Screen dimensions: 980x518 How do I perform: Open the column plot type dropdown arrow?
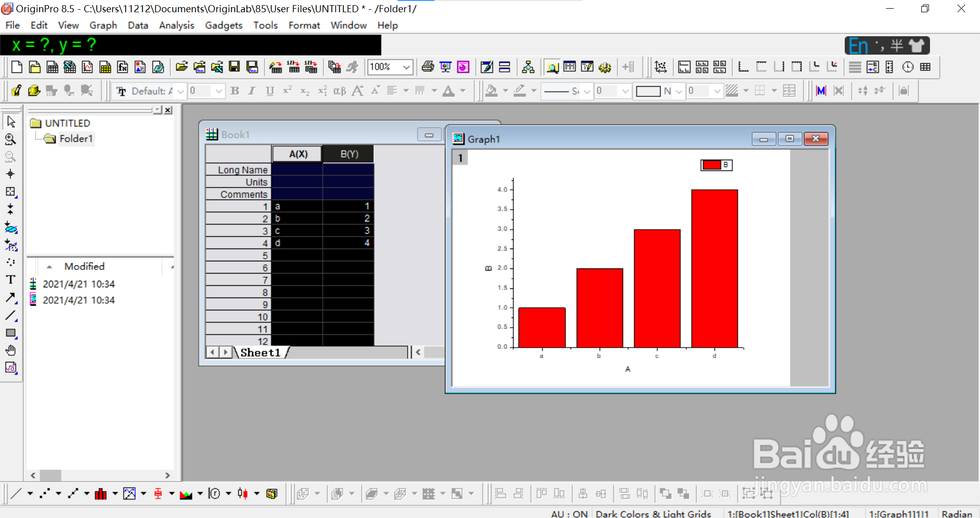click(115, 494)
